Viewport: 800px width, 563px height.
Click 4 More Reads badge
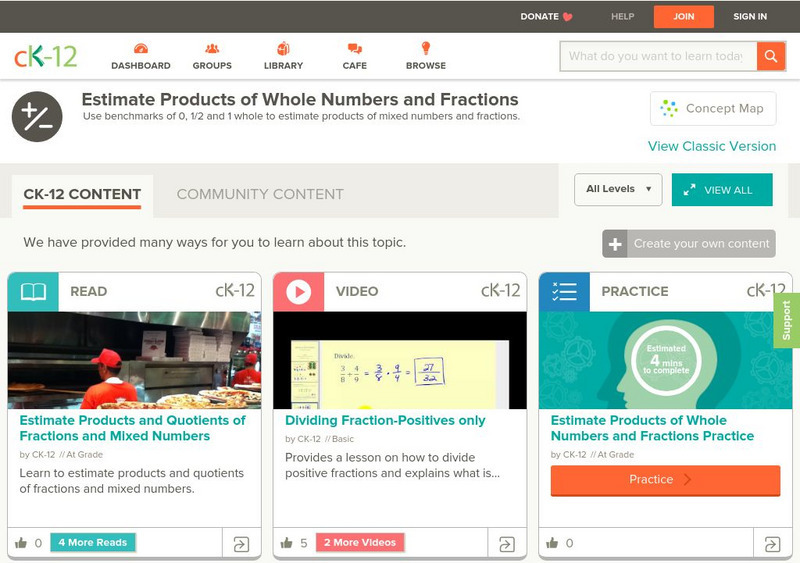click(93, 543)
